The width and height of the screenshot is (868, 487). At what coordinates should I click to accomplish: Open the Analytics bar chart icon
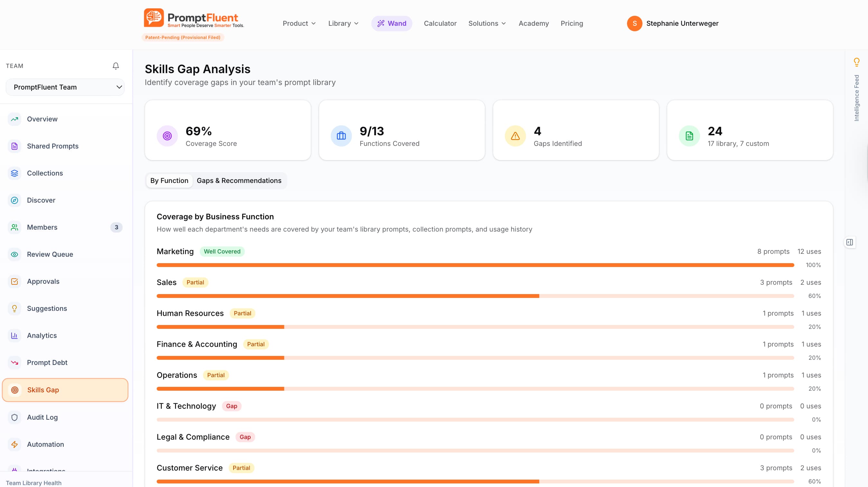click(14, 336)
